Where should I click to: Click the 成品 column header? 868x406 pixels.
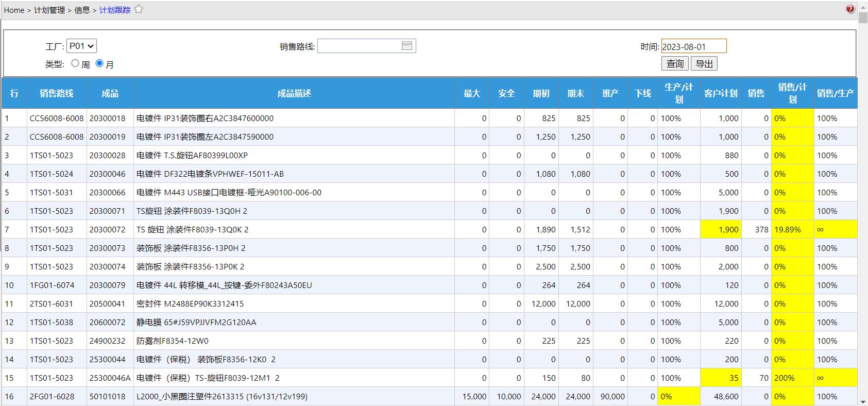(110, 93)
